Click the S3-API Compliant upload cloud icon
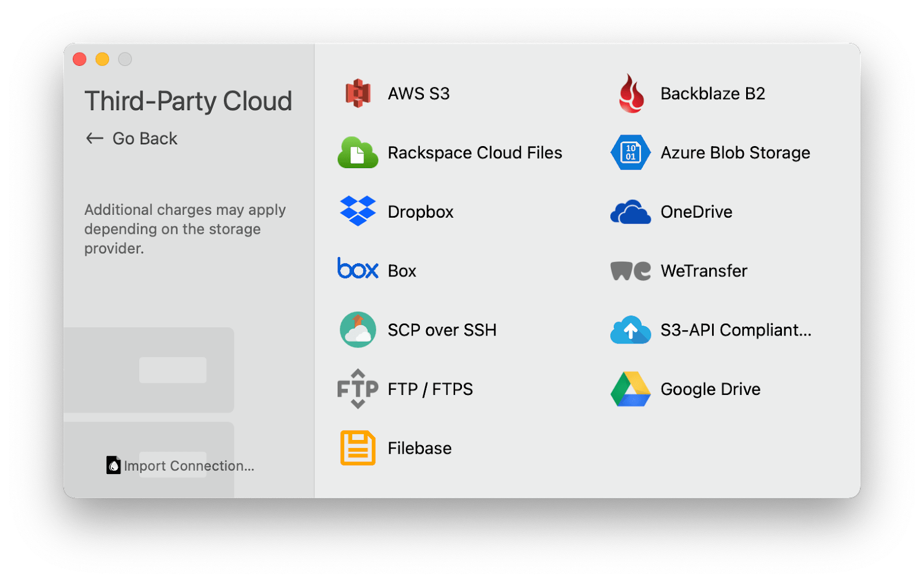The width and height of the screenshot is (924, 582). [631, 330]
